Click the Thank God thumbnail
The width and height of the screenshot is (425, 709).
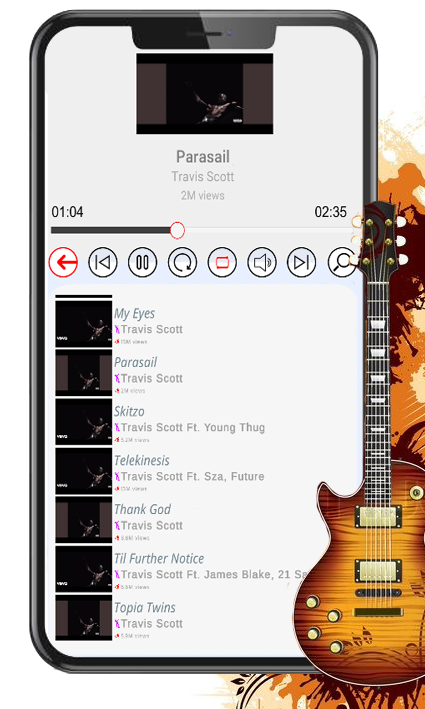(84, 520)
